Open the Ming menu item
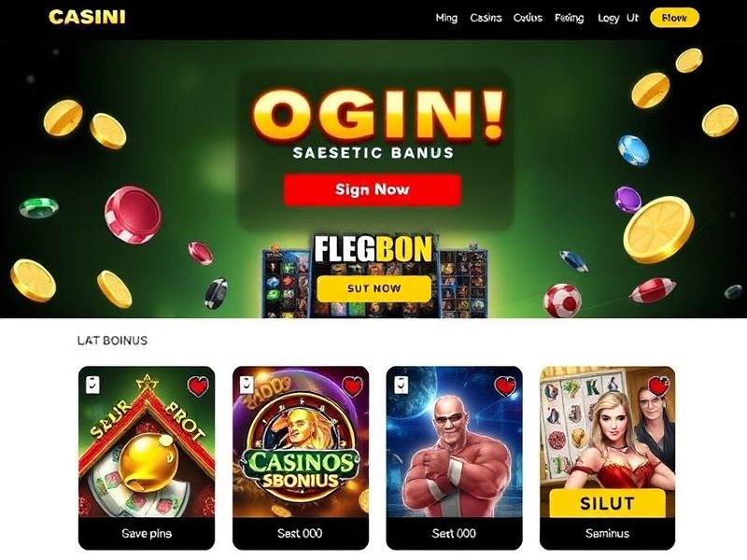This screenshot has height=560, width=747. pyautogui.click(x=446, y=18)
